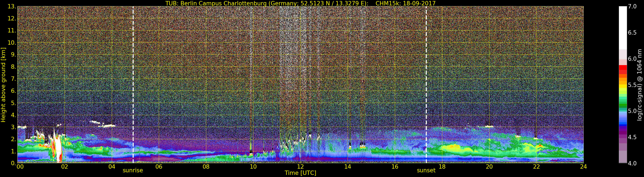The width and height of the screenshot is (644, 177).
Task: Click the white cloud layer at 3 km near 20 UTC
Action: (x=489, y=127)
